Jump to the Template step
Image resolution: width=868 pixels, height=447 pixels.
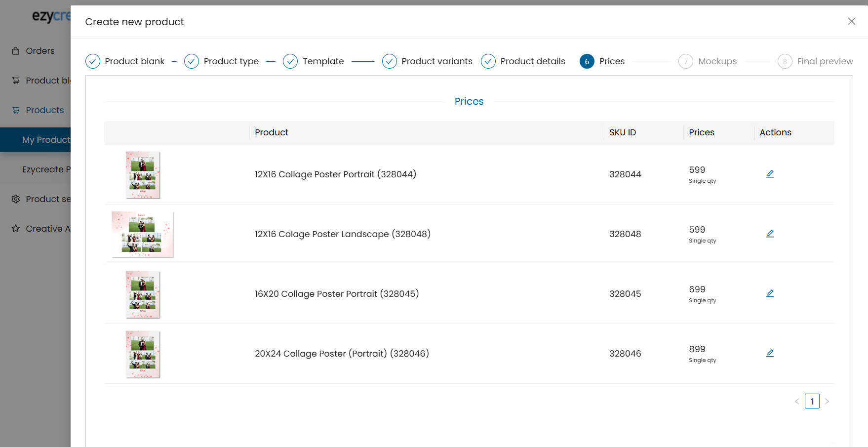[314, 61]
